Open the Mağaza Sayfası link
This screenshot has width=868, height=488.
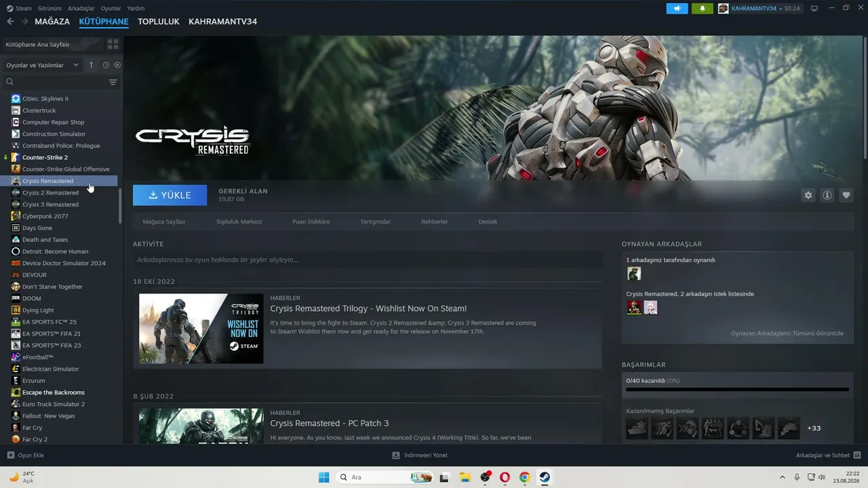(x=164, y=222)
